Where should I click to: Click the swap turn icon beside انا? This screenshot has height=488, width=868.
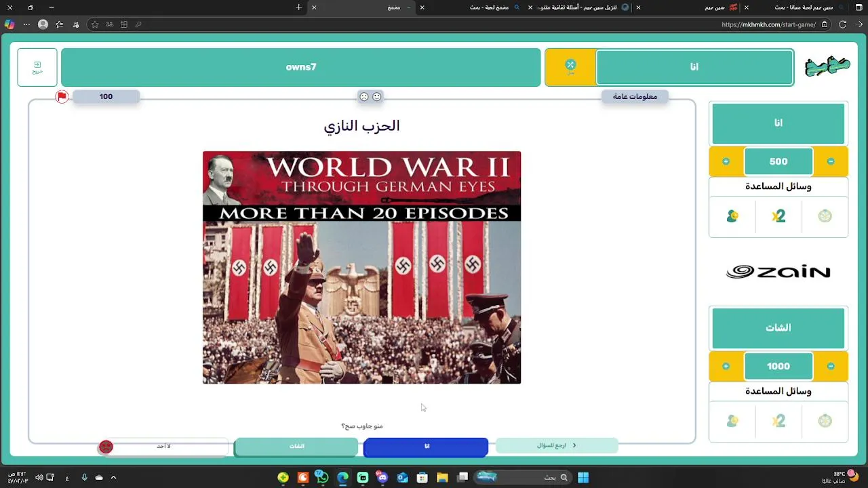570,66
